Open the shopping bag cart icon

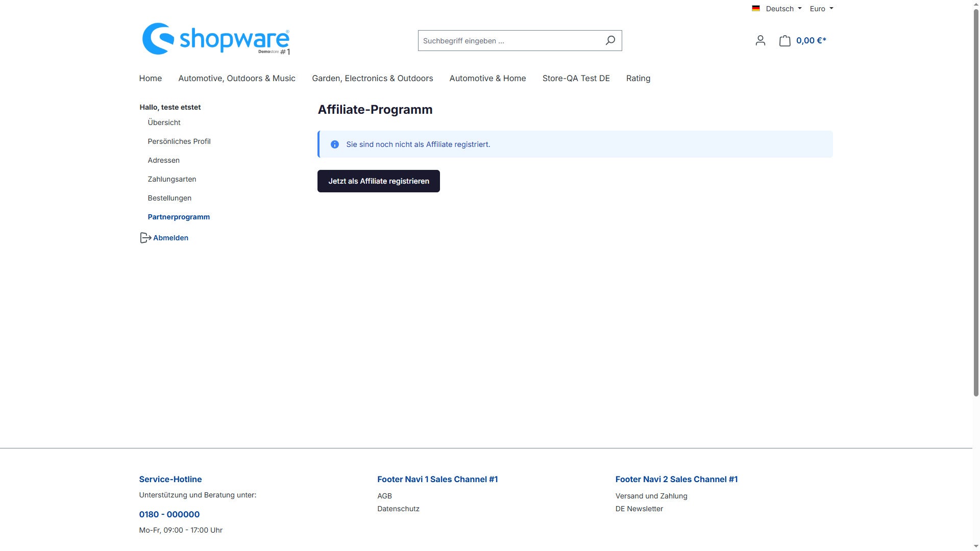(785, 40)
